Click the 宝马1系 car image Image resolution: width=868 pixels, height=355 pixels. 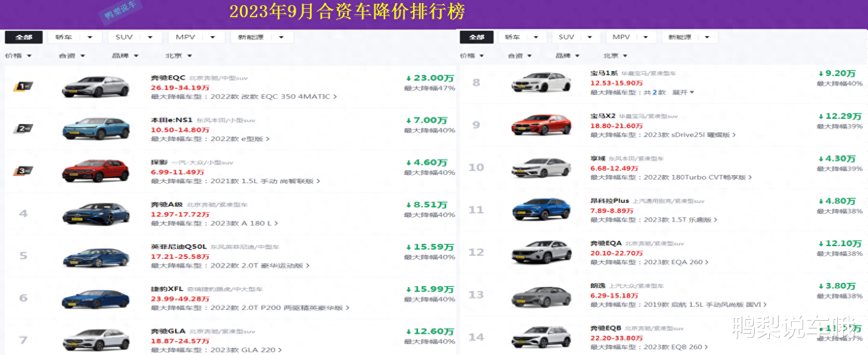(541, 83)
